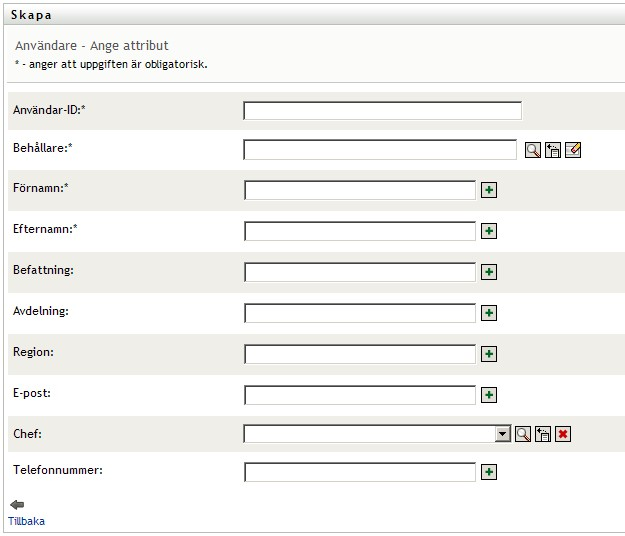Add an E-post value with plus icon
625x536 pixels.
(489, 395)
